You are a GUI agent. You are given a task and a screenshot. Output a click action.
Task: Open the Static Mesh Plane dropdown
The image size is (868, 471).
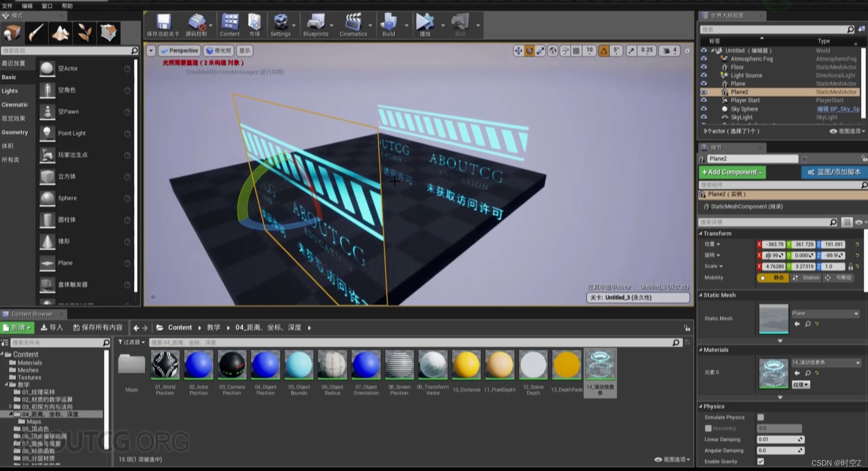825,313
